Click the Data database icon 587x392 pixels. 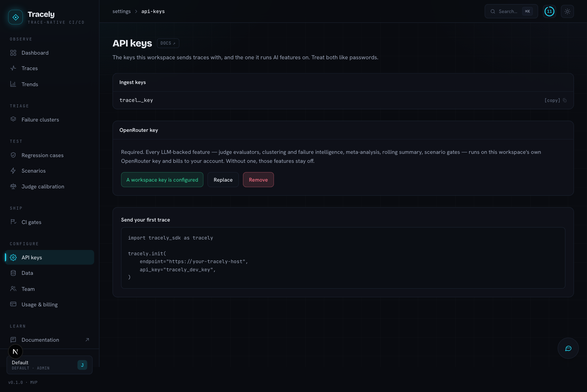click(x=13, y=273)
